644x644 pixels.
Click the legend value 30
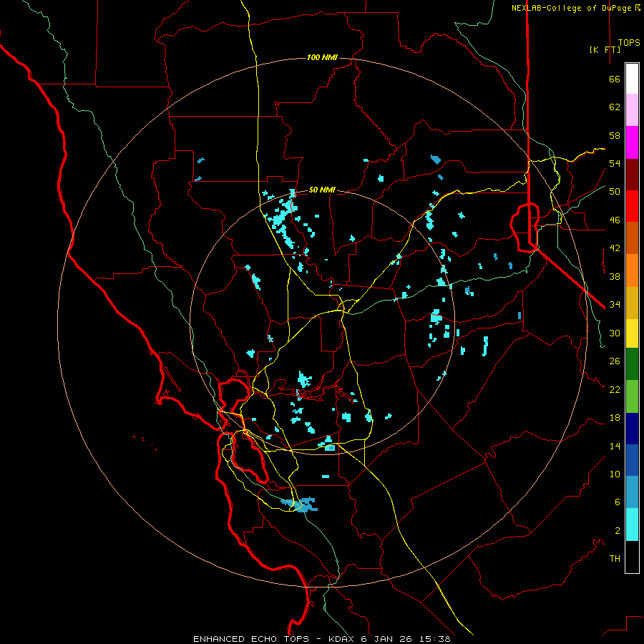point(615,333)
